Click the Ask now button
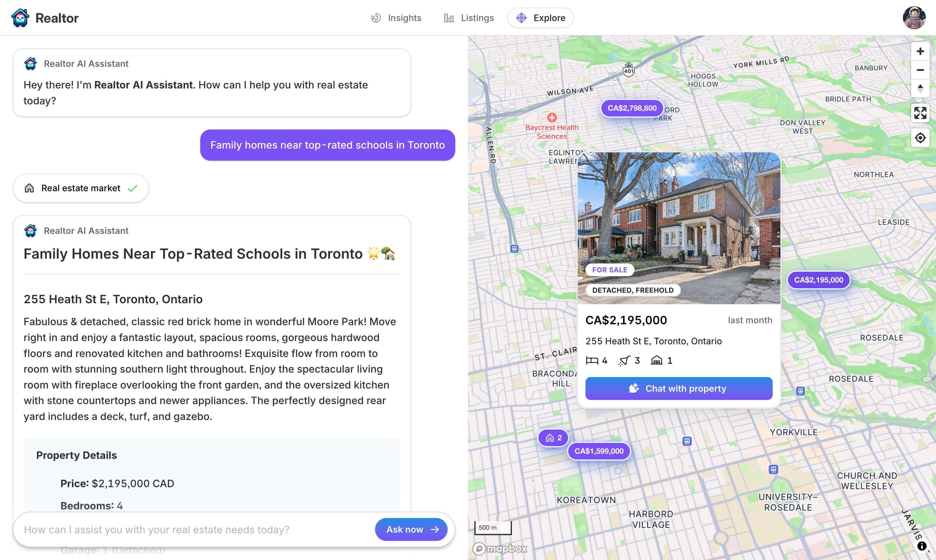 [x=411, y=529]
